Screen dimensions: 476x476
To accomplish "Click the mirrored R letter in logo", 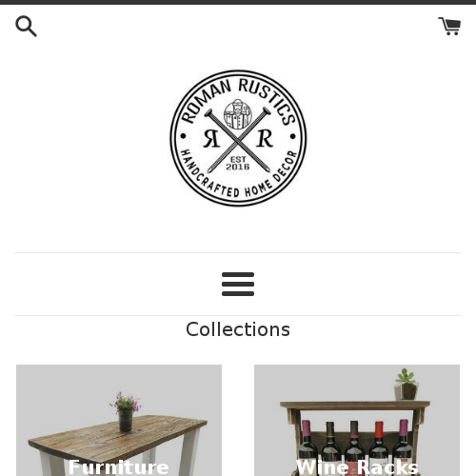I will pos(211,139).
